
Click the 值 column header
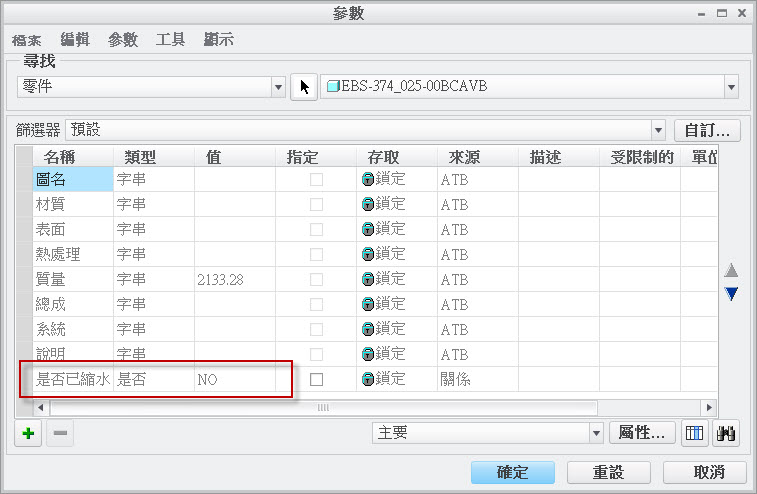235,157
